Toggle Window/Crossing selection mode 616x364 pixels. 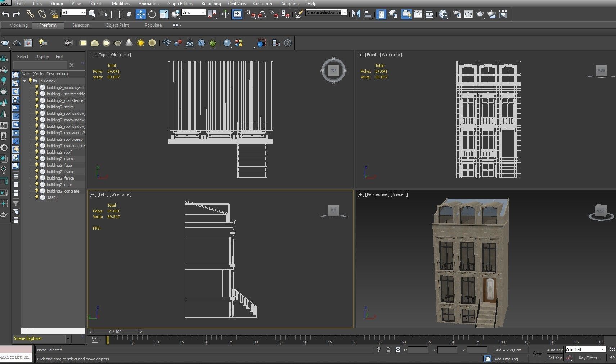pyautogui.click(x=127, y=14)
